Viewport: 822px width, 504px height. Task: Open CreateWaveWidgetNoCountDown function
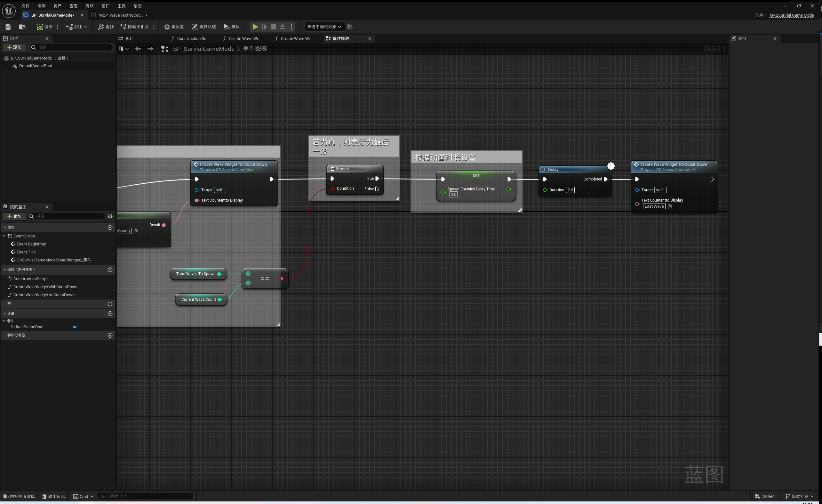[x=44, y=295]
